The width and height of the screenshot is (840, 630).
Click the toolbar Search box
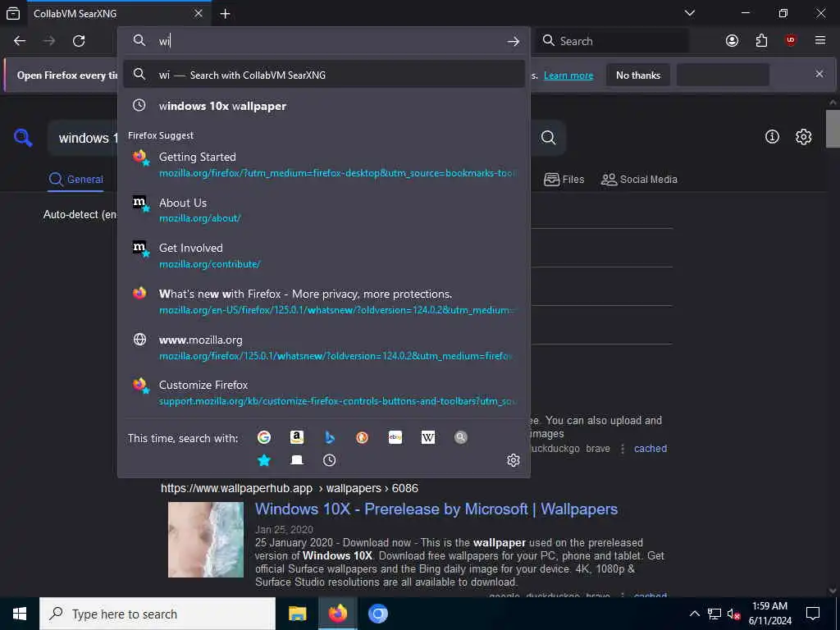(x=614, y=41)
